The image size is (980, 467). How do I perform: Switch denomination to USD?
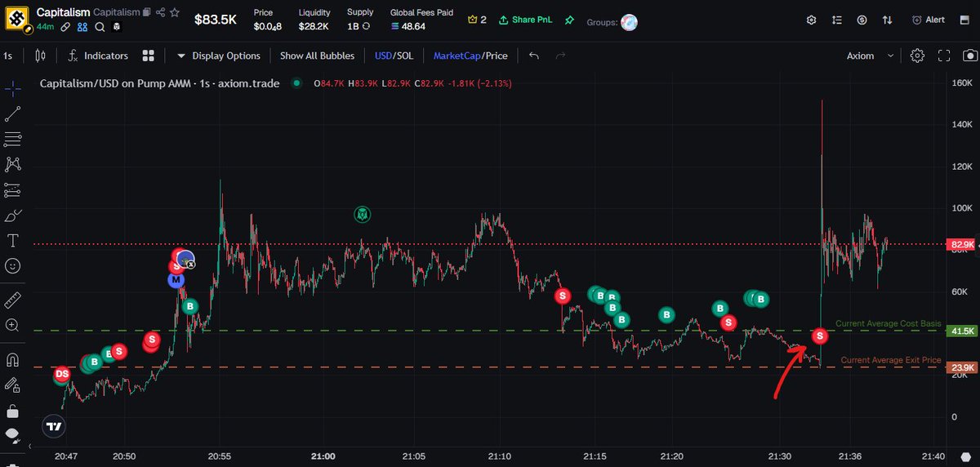tap(383, 56)
